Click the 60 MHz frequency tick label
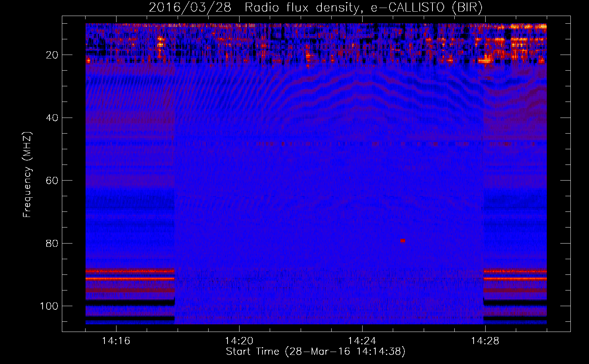 pos(52,181)
